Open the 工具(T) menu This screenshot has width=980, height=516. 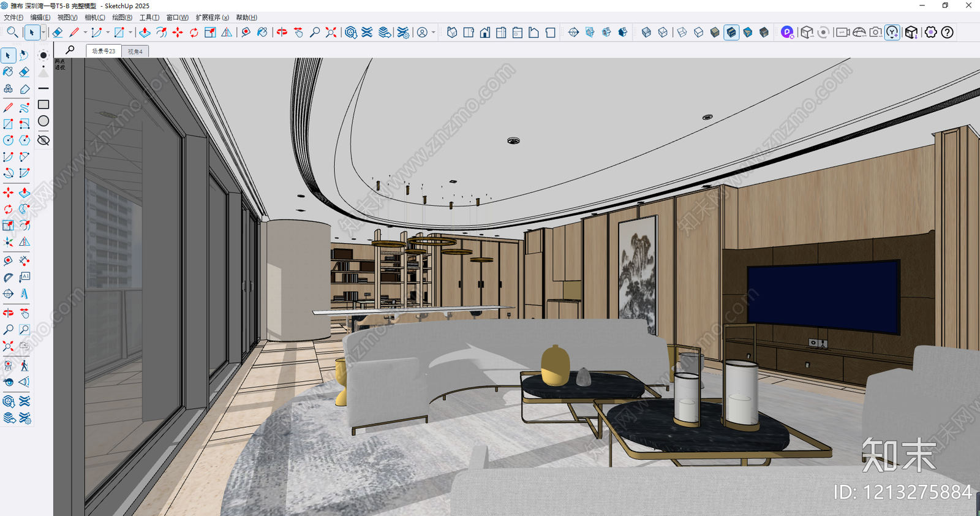149,17
